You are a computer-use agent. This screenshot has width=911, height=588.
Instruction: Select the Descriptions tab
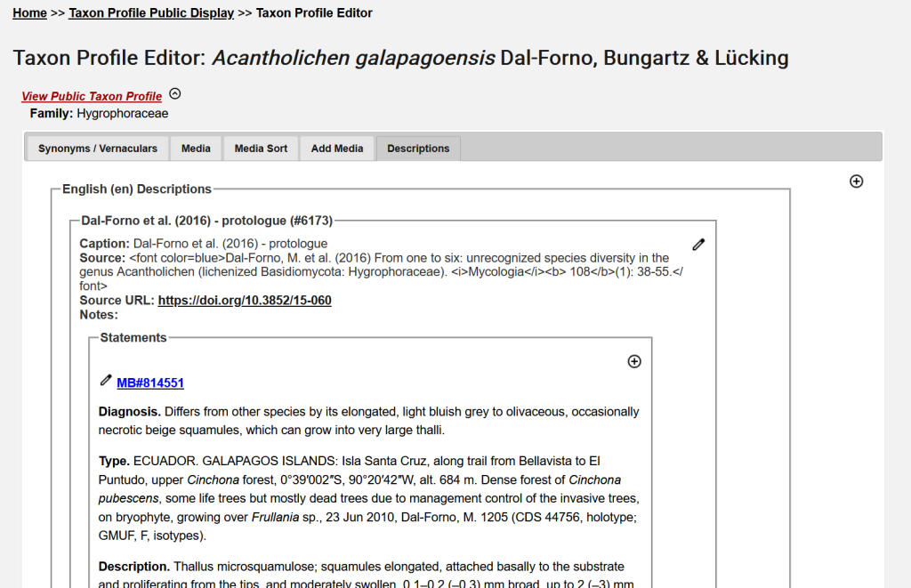[418, 149]
